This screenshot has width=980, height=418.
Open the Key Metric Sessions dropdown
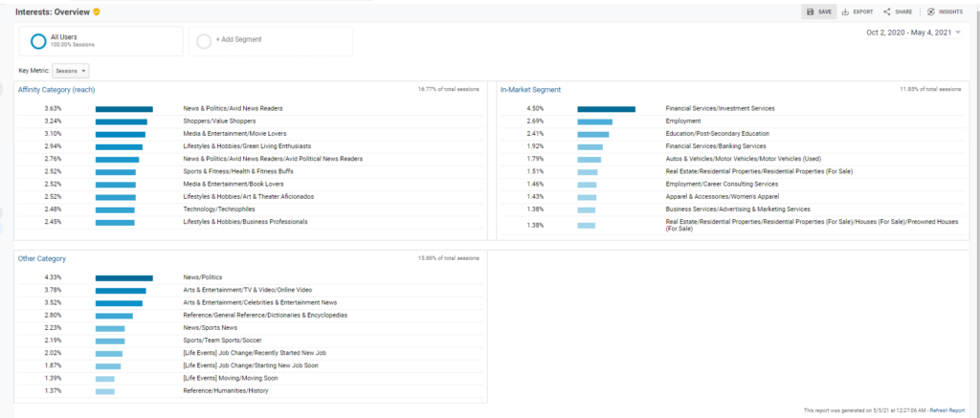coord(71,71)
